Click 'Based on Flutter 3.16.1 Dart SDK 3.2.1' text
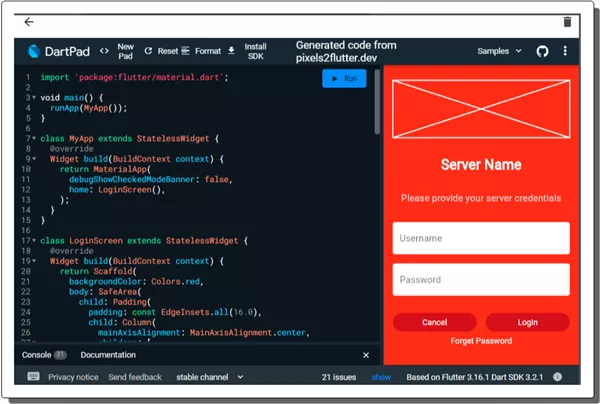Viewport: 600px width, 404px height. tap(474, 377)
